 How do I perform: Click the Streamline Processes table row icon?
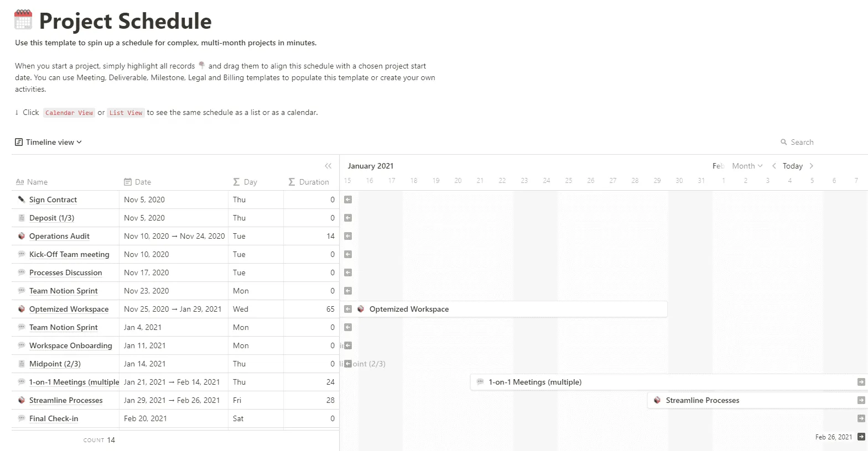(22, 400)
